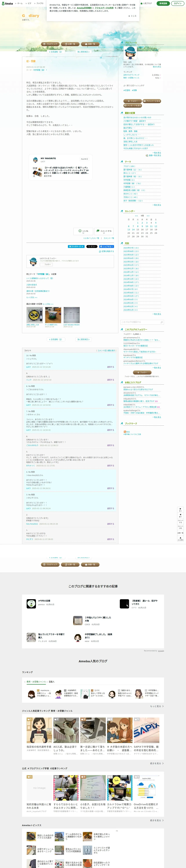186x868 pixels.
Task: Open the コメント記入欄を表示 link
Action: click(106, 350)
